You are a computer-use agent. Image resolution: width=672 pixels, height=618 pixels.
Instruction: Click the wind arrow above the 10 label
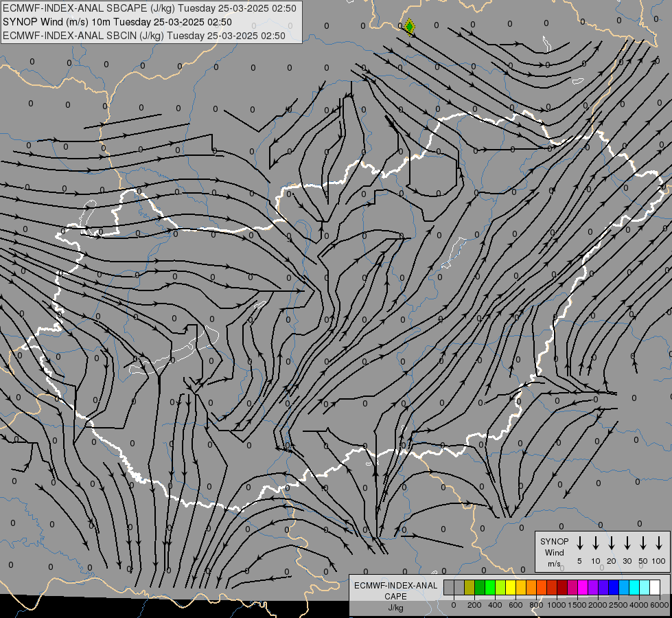coord(596,543)
